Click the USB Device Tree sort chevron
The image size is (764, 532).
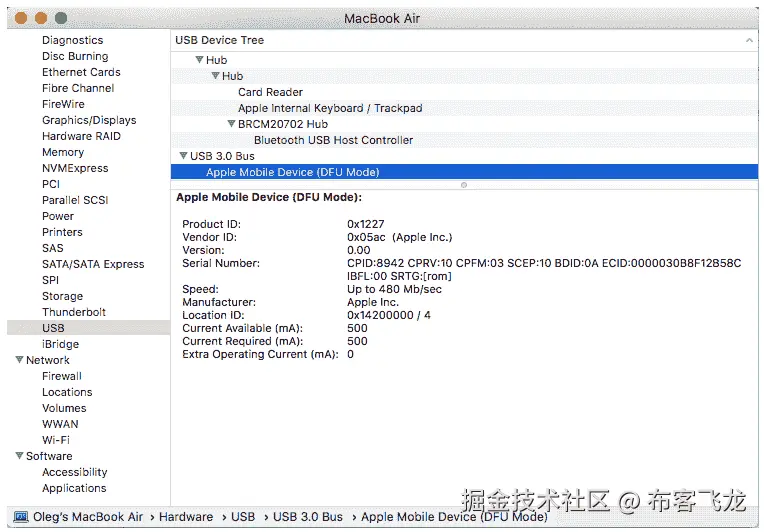pos(749,40)
